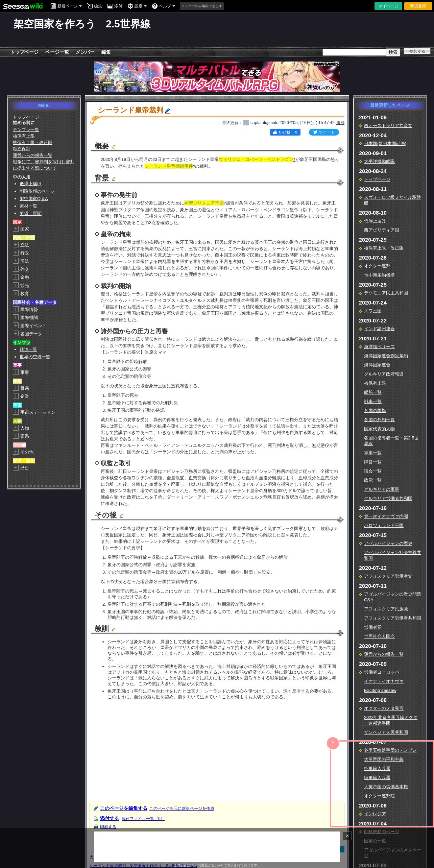Expand the 国際機関 tree item

(16, 317)
